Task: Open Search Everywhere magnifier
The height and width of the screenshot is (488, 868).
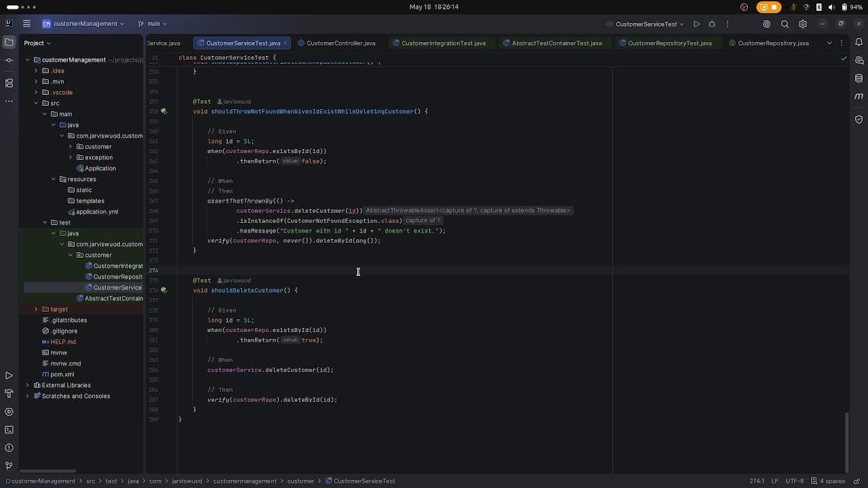Action: pos(785,24)
